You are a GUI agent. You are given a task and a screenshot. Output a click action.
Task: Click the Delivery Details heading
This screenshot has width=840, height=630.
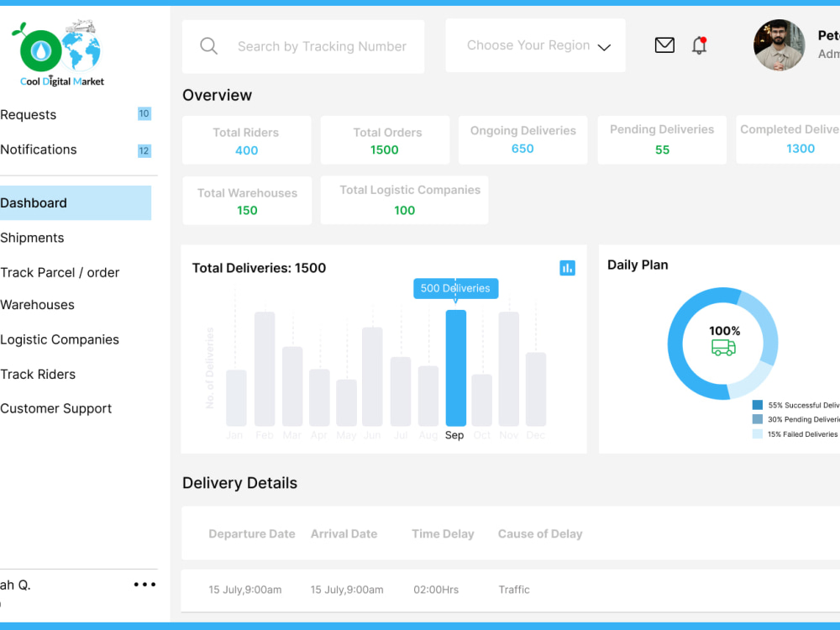(239, 483)
